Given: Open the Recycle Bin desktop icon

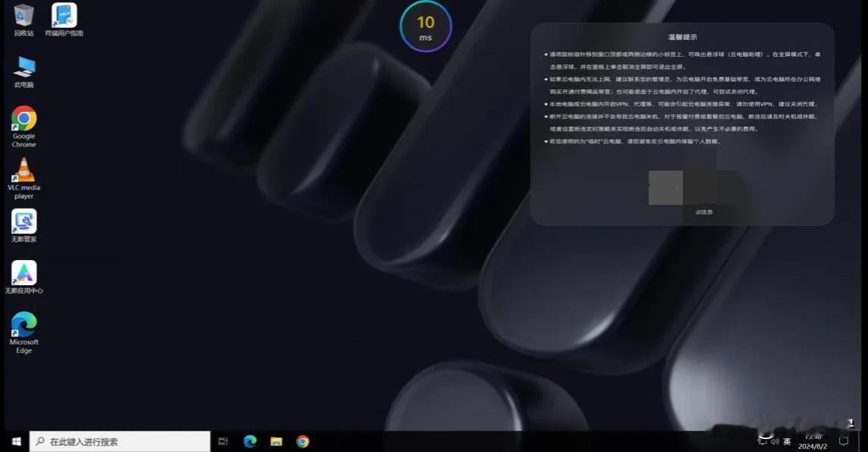Looking at the screenshot, I should point(24,20).
